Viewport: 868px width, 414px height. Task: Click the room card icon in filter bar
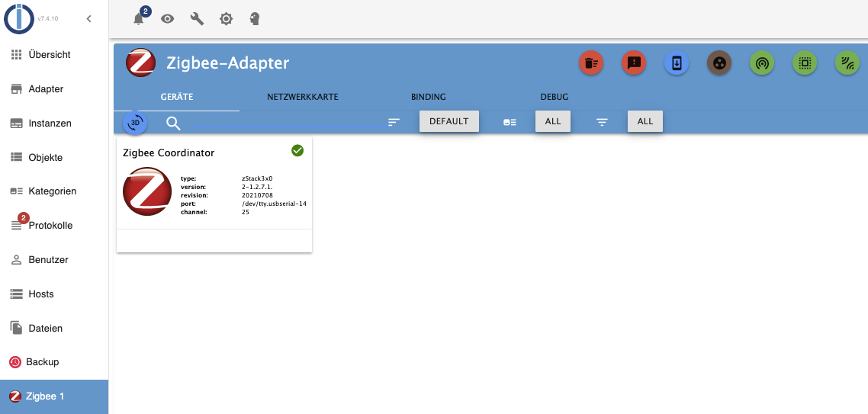[510, 122]
